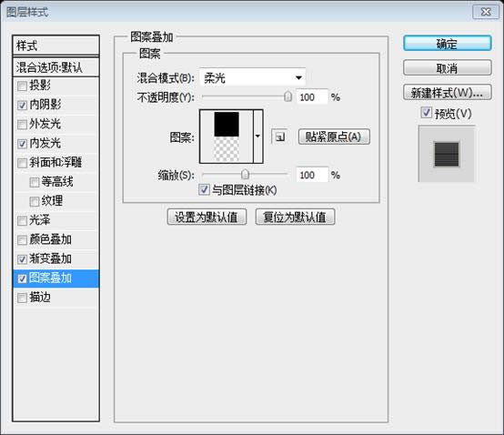Toggle the 预览 preview checkbox
This screenshot has height=435, width=504.
click(x=426, y=113)
